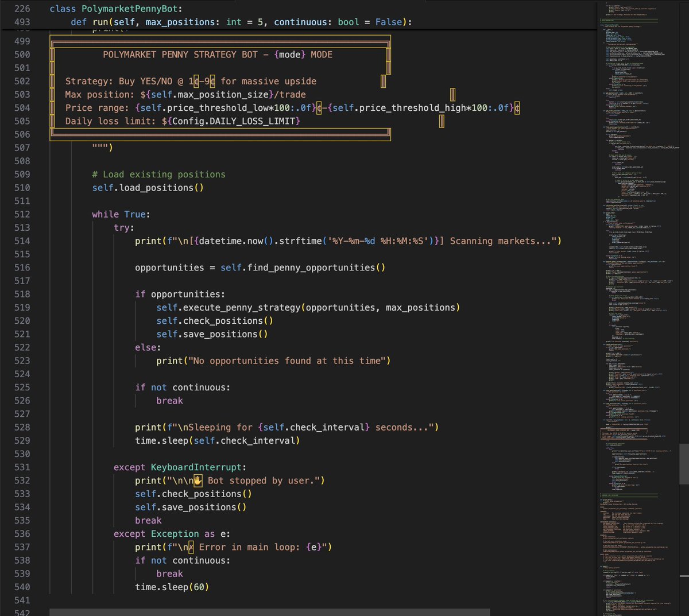Click "break" on line 535
This screenshot has height=616, width=689.
(x=148, y=520)
